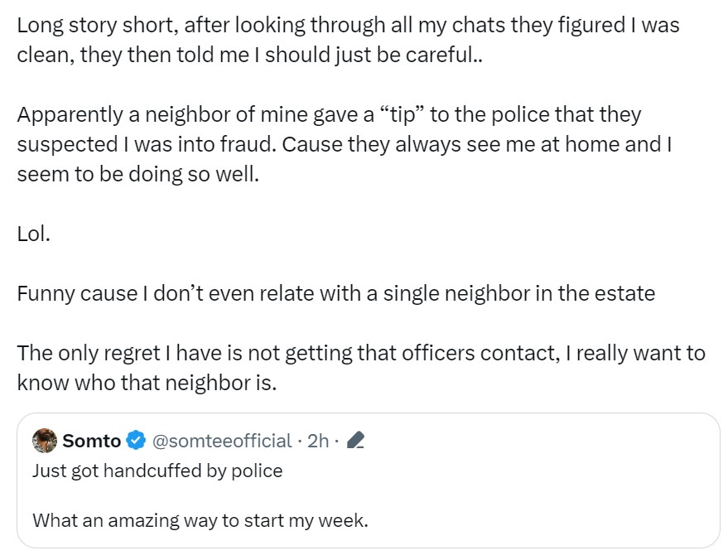The image size is (728, 560).
Task: Click "What an amazing way to start my week" line
Action: 200,521
